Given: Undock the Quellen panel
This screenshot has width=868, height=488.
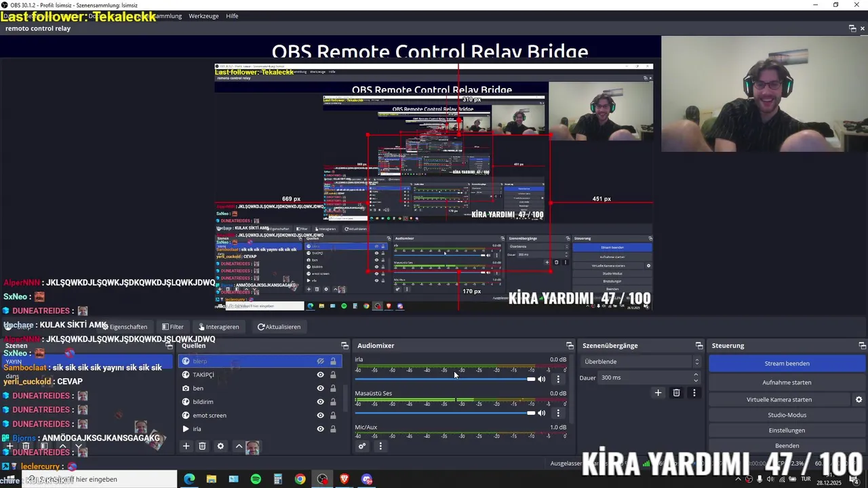Looking at the screenshot, I should pos(344,346).
